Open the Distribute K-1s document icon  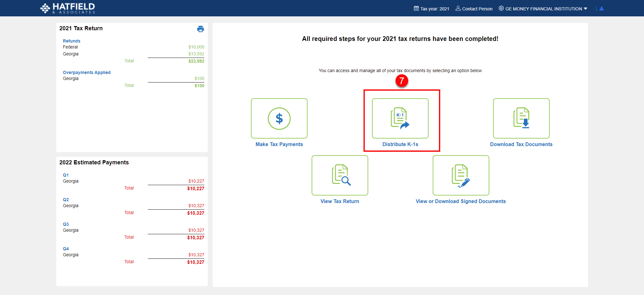pyautogui.click(x=400, y=118)
